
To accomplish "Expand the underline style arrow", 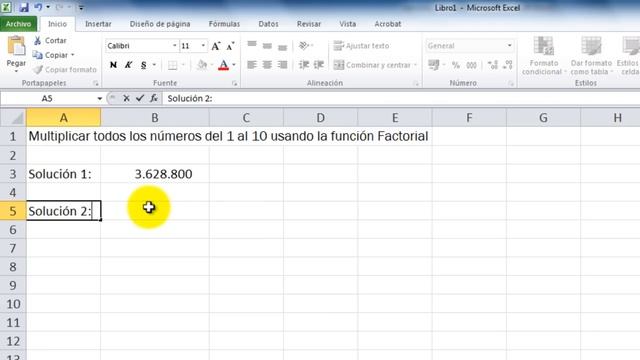I will tap(154, 65).
